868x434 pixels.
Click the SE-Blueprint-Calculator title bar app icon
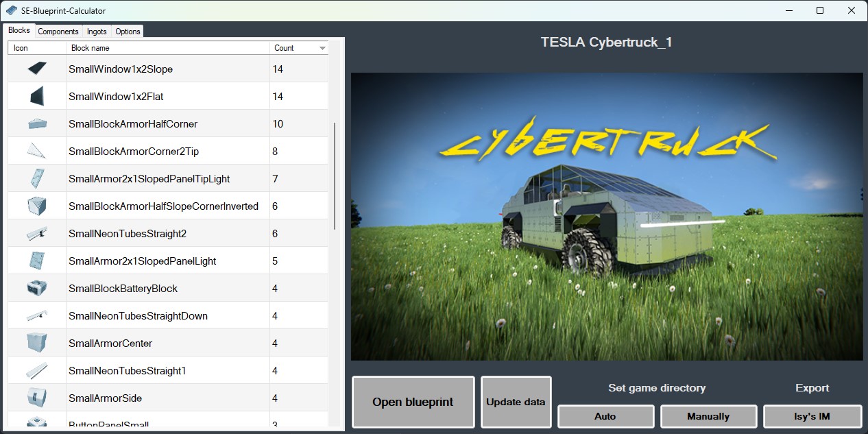point(10,10)
